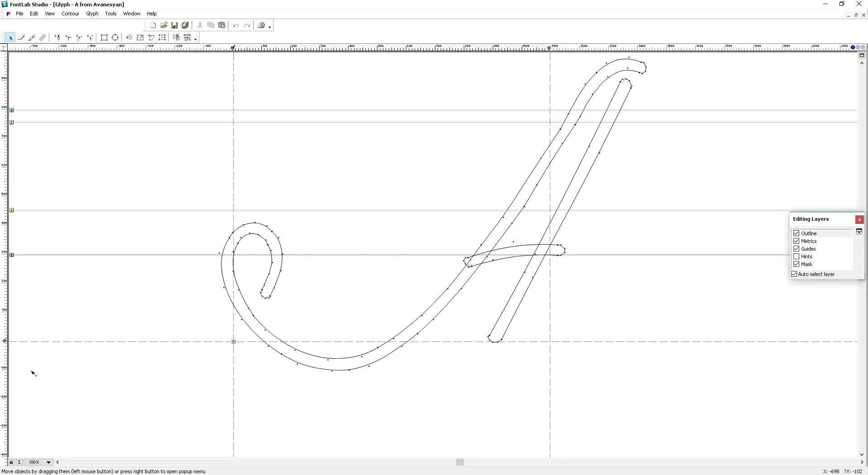Select the Slant tool
The width and height of the screenshot is (868, 475).
pyautogui.click(x=151, y=38)
